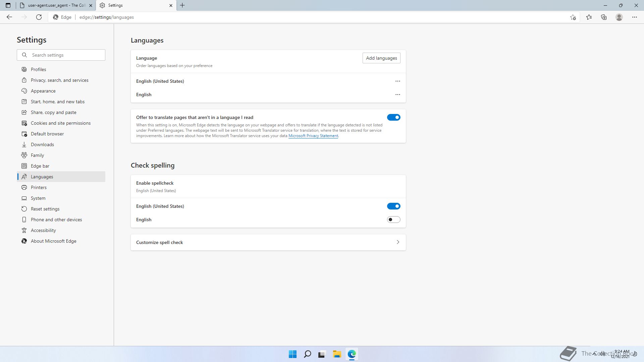Open the vertical tabs action menu icon
This screenshot has width=644, height=362.
point(8,5)
